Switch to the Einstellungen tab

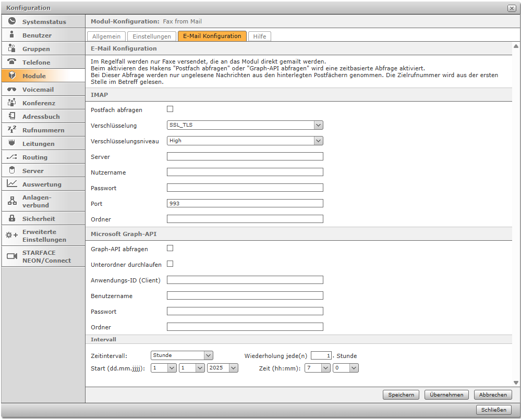152,36
